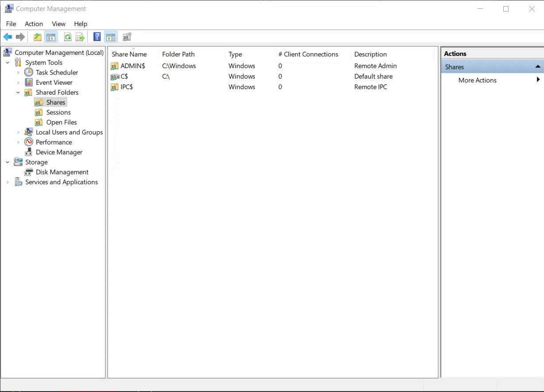Collapse the Shared Folders tree node
This screenshot has width=544, height=392.
18,92
